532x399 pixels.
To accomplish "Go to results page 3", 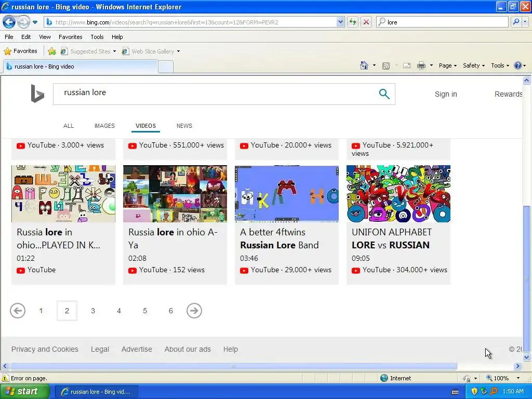I will click(92, 311).
